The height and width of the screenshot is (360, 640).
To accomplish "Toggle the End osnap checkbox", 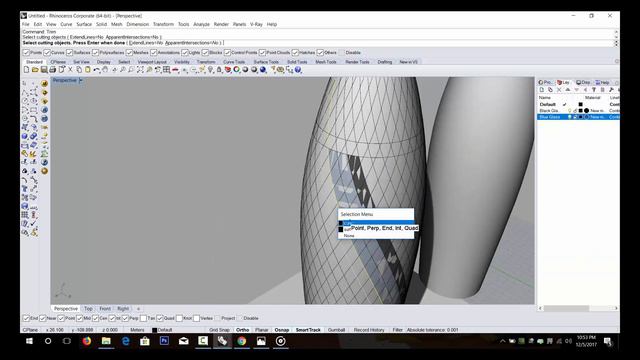I will coord(27,318).
